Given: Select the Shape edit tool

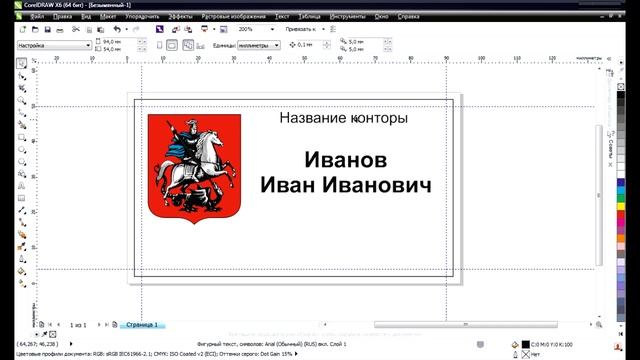Looking at the screenshot, I should click(22, 76).
